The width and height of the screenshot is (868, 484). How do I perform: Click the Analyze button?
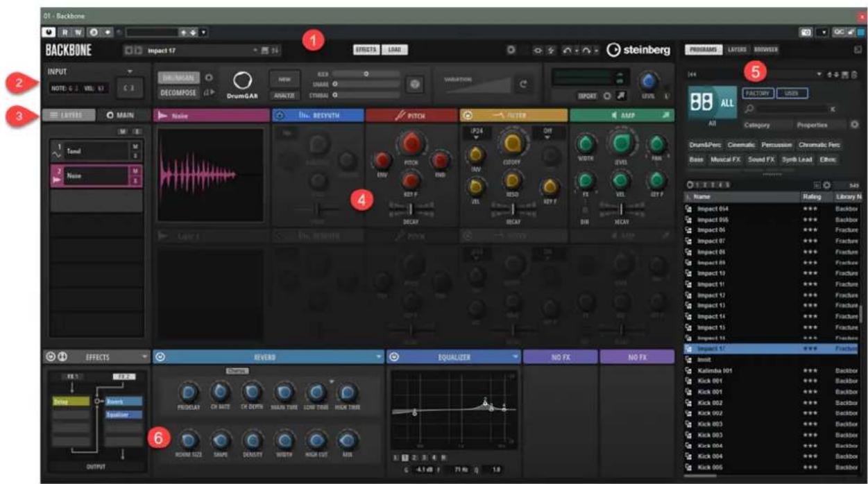[285, 96]
